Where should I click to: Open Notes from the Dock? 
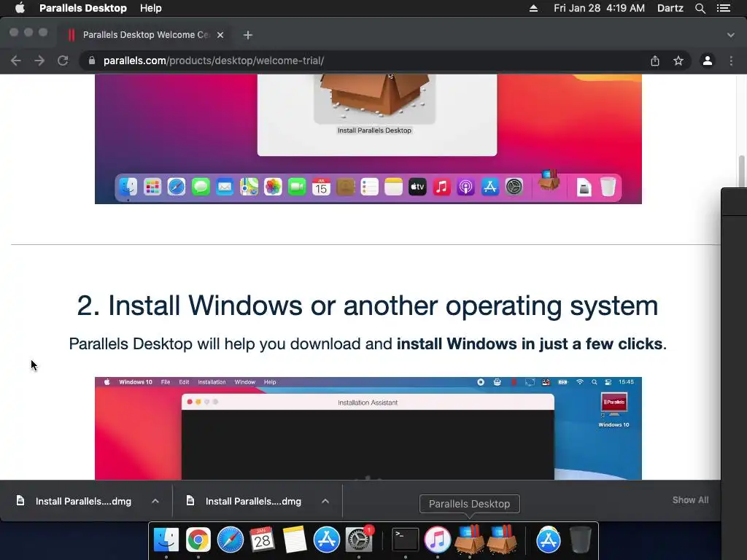(x=295, y=540)
